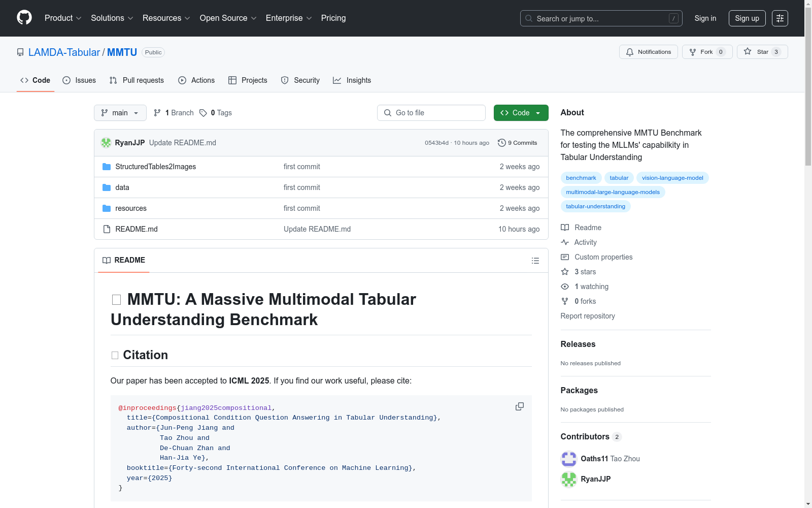Open RyanJJP contributor avatar in sidebar
This screenshot has width=812, height=508.
point(569,479)
